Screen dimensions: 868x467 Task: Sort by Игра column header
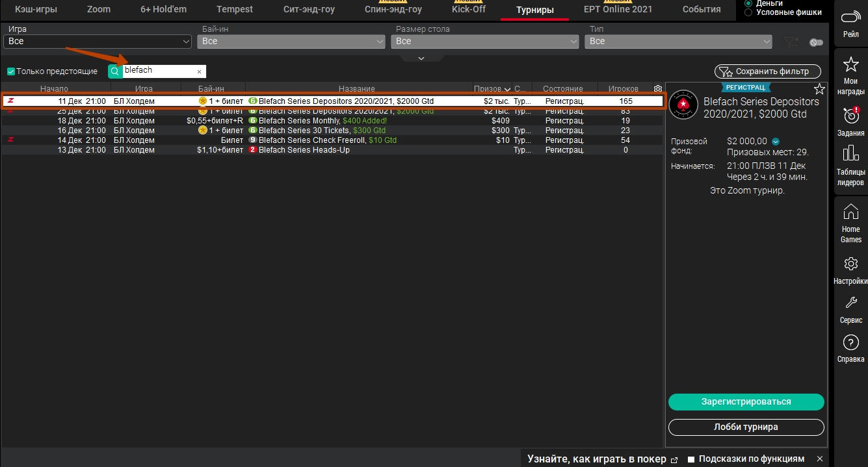144,88
